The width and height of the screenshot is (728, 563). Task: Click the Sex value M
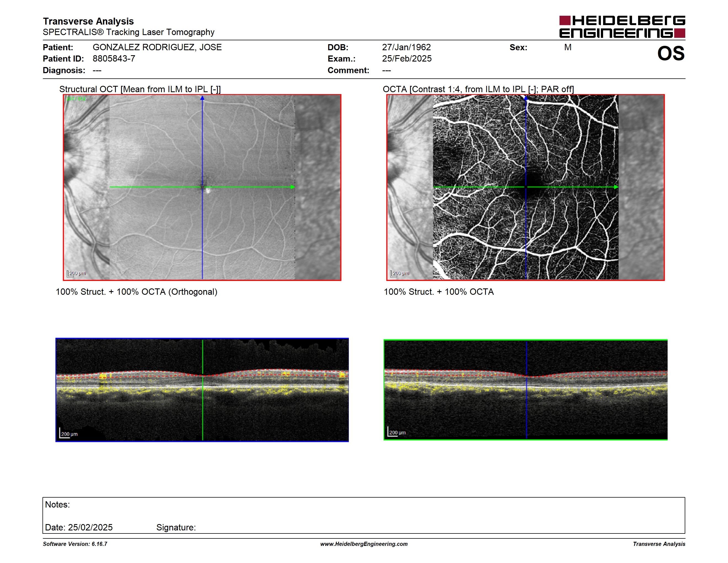point(568,47)
